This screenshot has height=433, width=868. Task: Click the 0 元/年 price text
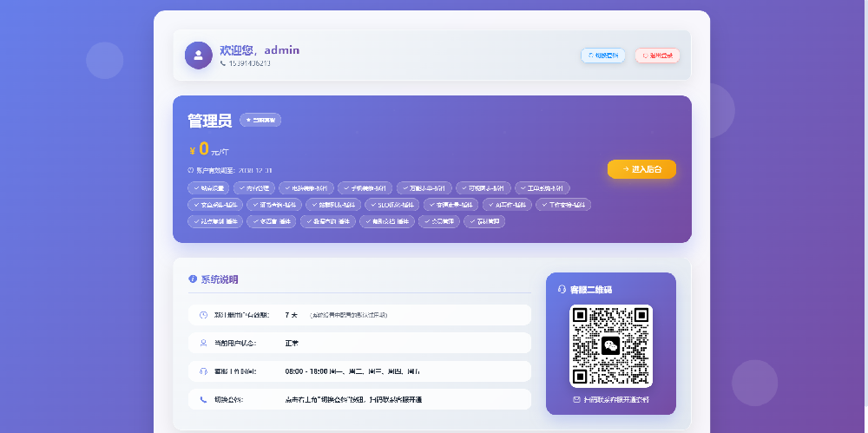[x=208, y=149]
